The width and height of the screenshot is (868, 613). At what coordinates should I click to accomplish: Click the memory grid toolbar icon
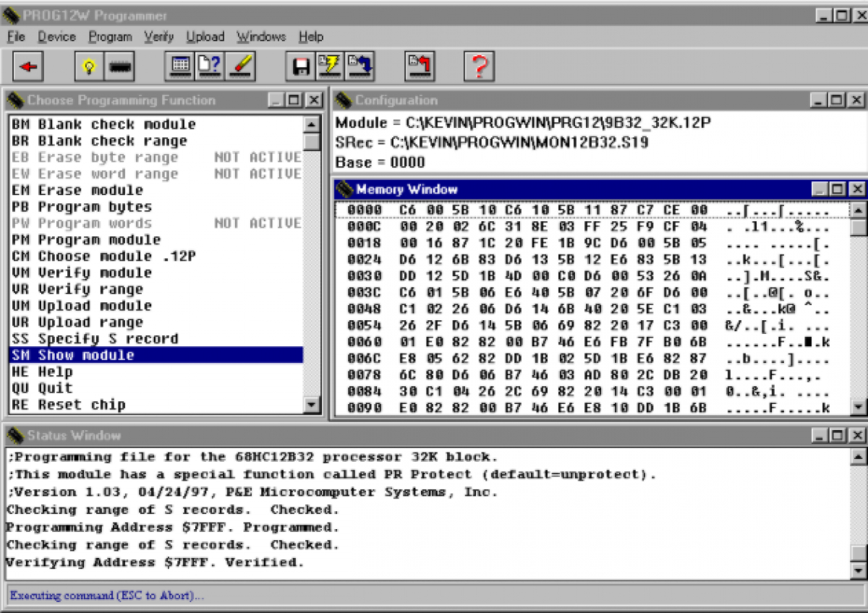181,67
